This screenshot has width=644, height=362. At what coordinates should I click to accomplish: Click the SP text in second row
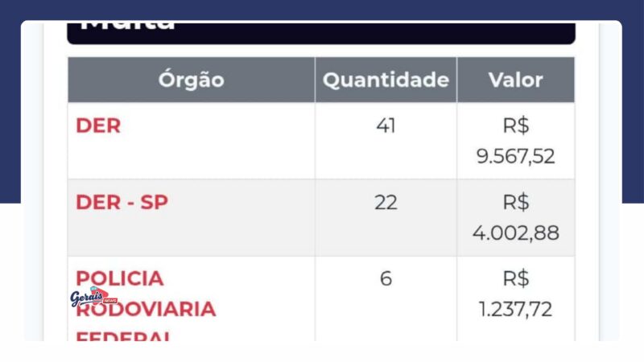point(154,203)
